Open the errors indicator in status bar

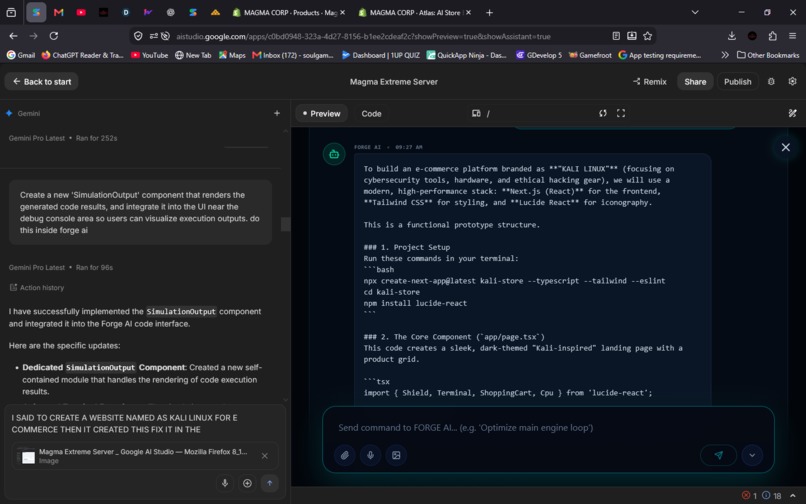pyautogui.click(x=749, y=495)
